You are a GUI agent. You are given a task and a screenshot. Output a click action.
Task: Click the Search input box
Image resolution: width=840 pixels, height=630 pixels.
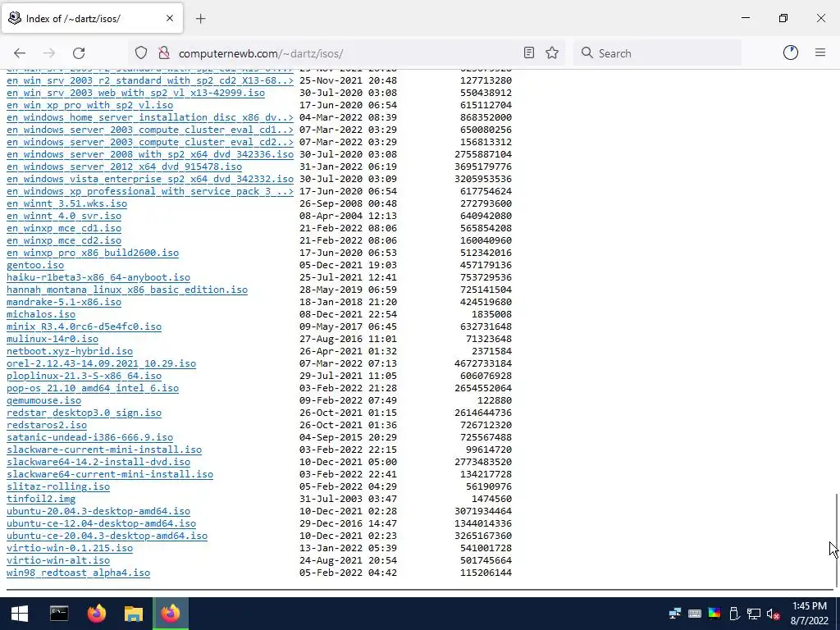658,53
